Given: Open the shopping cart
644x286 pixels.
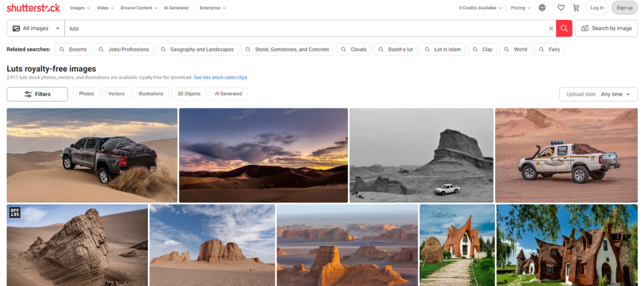Looking at the screenshot, I should point(576,8).
